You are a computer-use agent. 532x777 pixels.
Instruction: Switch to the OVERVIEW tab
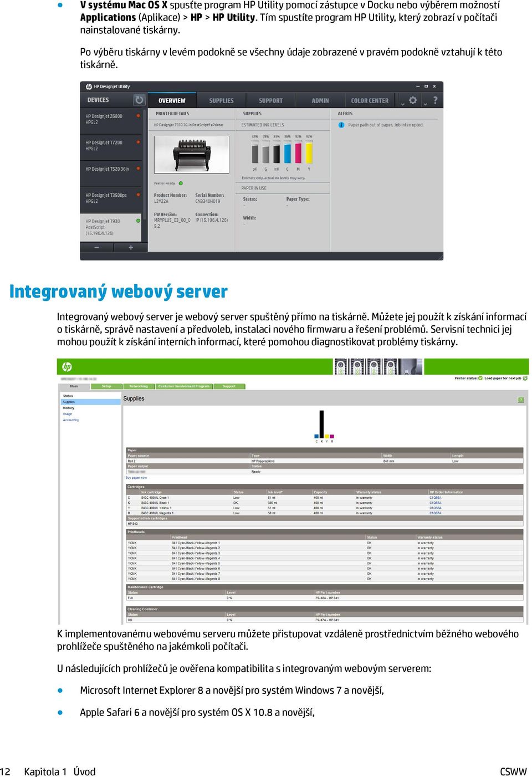click(172, 101)
